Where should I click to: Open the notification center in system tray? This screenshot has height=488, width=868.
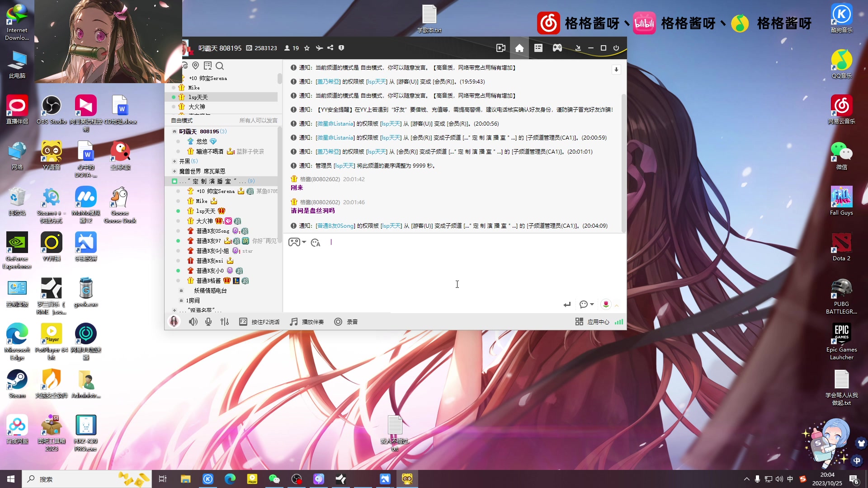tap(854, 479)
